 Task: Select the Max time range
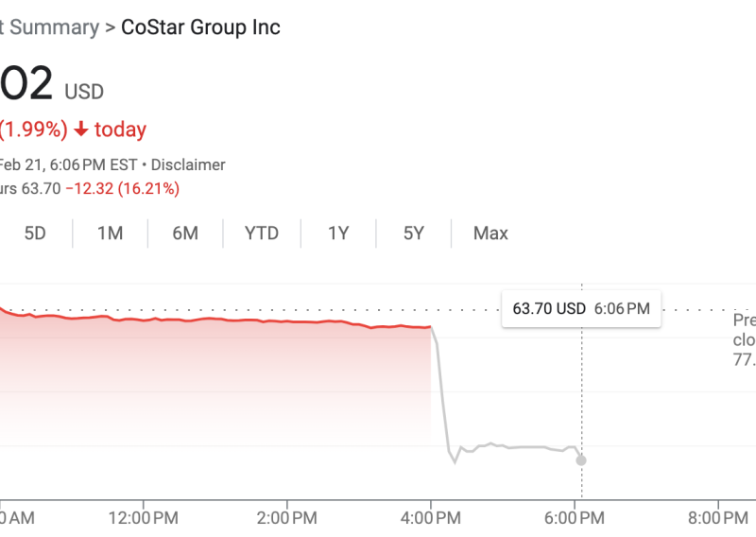click(490, 234)
